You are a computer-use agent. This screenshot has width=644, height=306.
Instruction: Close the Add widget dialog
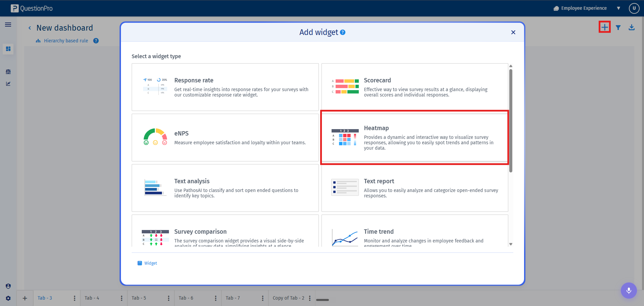click(513, 32)
